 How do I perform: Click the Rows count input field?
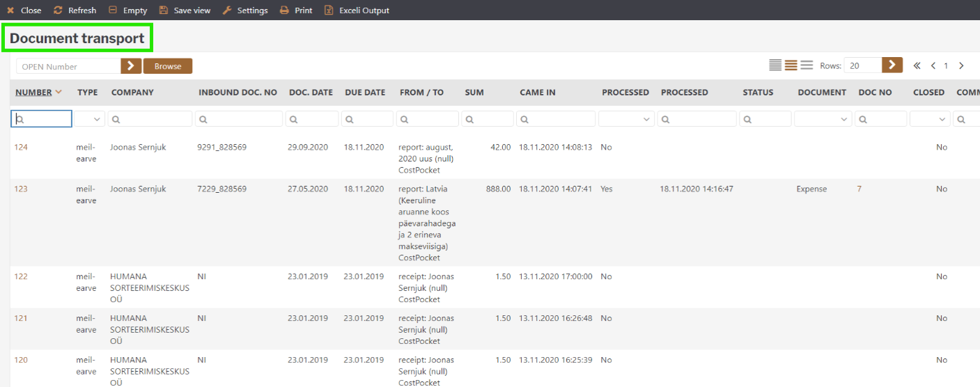(x=863, y=65)
